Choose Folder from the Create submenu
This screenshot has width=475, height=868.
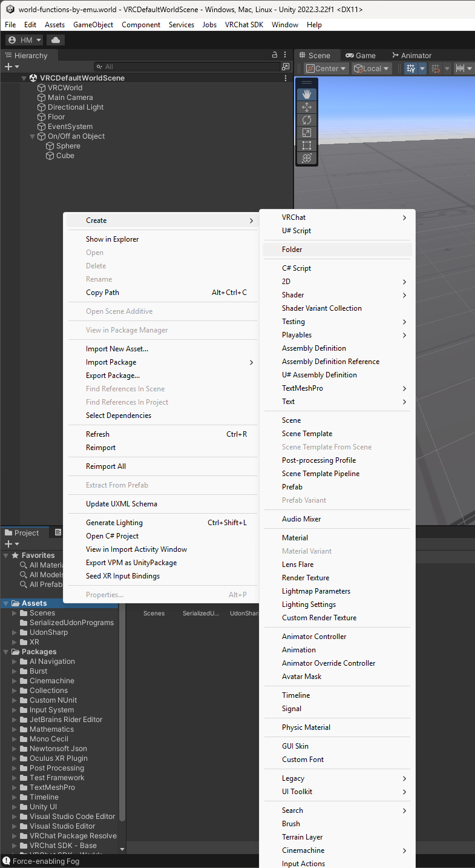pos(292,250)
